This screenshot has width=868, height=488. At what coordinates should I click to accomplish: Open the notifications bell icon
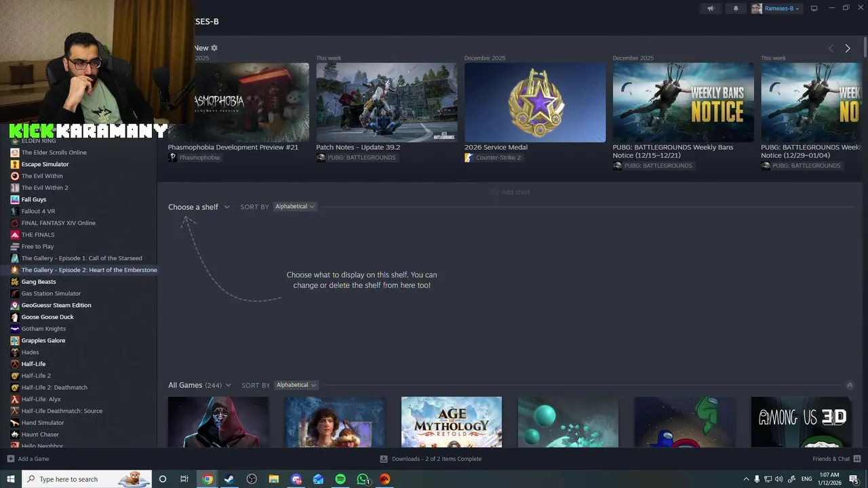[x=736, y=9]
